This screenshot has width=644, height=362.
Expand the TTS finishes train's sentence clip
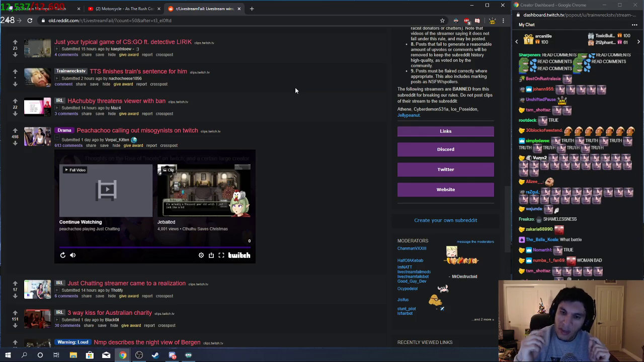[57, 78]
